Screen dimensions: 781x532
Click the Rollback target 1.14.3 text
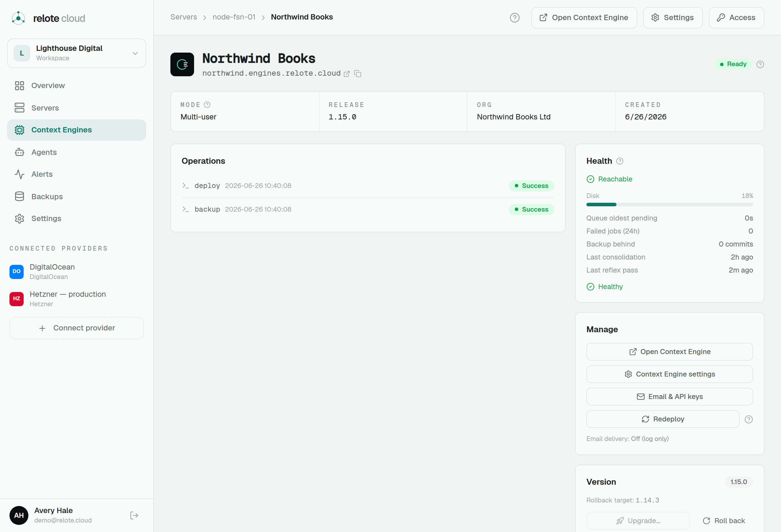623,500
